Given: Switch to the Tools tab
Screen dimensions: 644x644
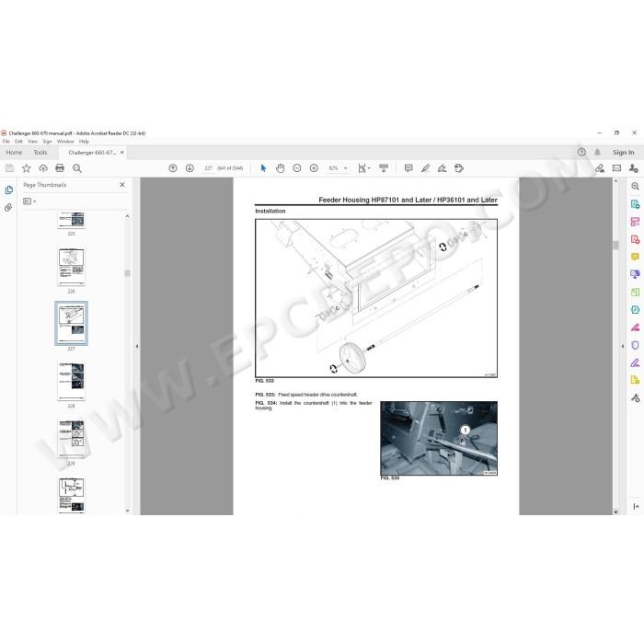Looking at the screenshot, I should (40, 153).
